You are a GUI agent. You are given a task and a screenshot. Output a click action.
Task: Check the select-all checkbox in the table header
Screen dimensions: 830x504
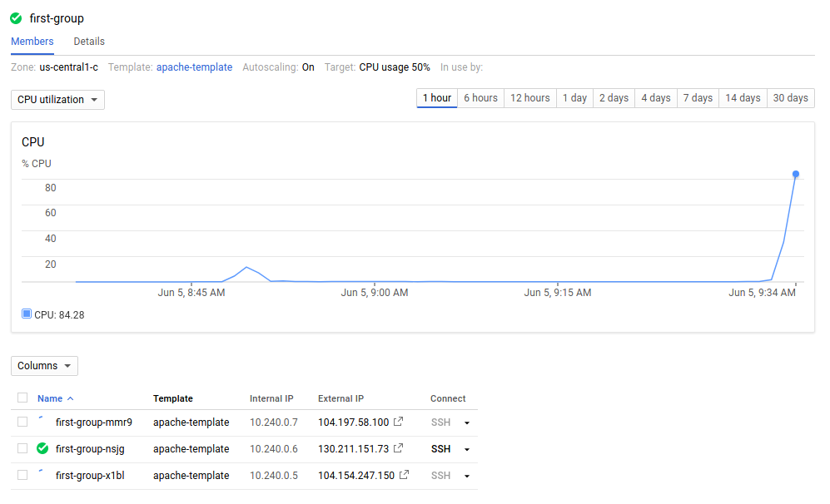22,397
